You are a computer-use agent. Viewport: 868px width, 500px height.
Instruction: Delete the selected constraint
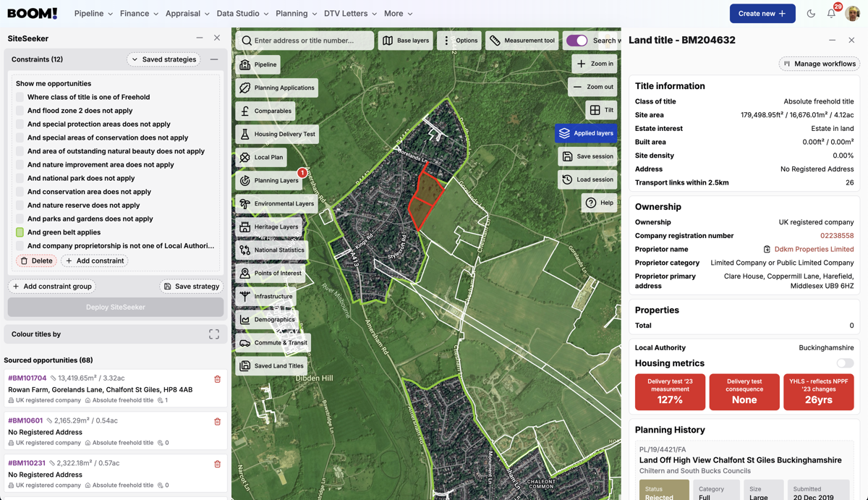point(36,260)
